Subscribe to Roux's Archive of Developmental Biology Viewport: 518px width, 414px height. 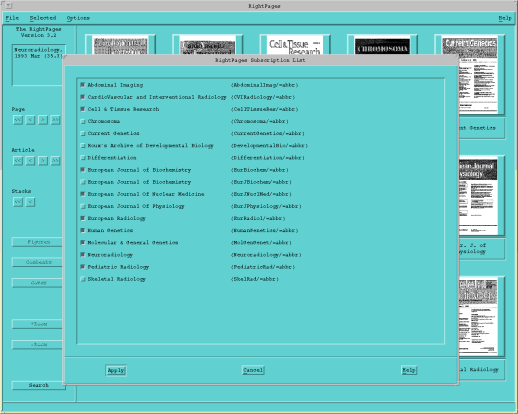83,146
